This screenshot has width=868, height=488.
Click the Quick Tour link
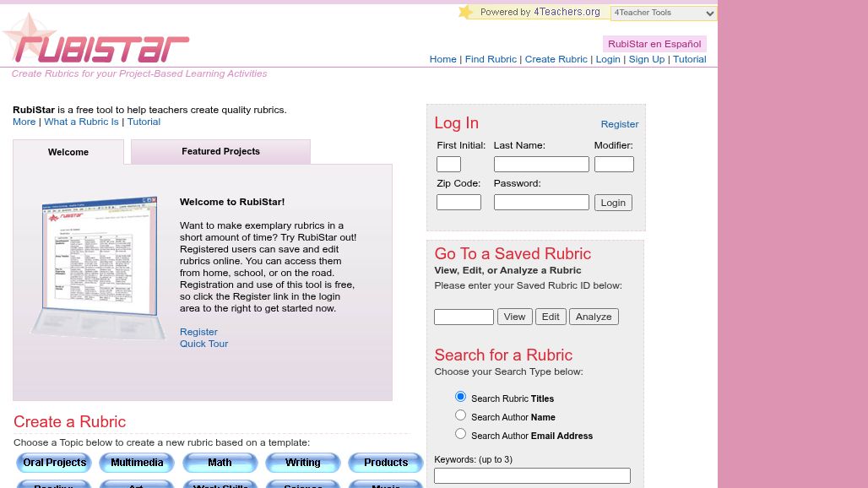pos(203,344)
